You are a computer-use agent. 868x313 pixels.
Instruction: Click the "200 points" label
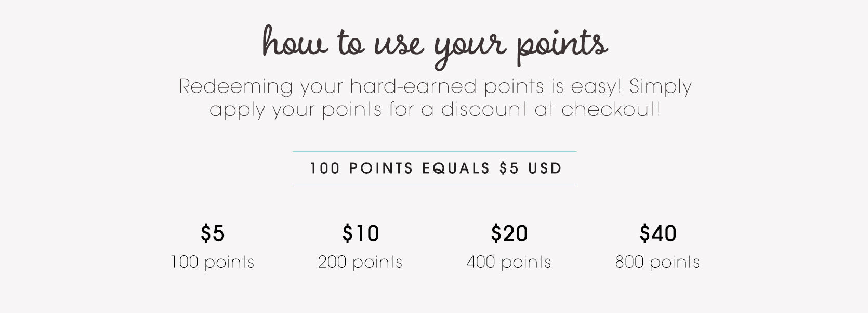point(360,262)
